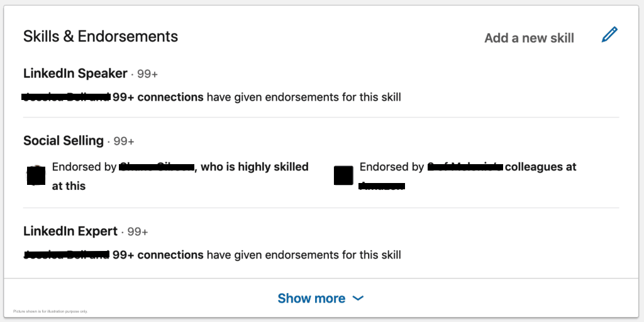View 99+ connections endorsing LinkedIn Speaker
The width and height of the screenshot is (644, 322).
[158, 97]
